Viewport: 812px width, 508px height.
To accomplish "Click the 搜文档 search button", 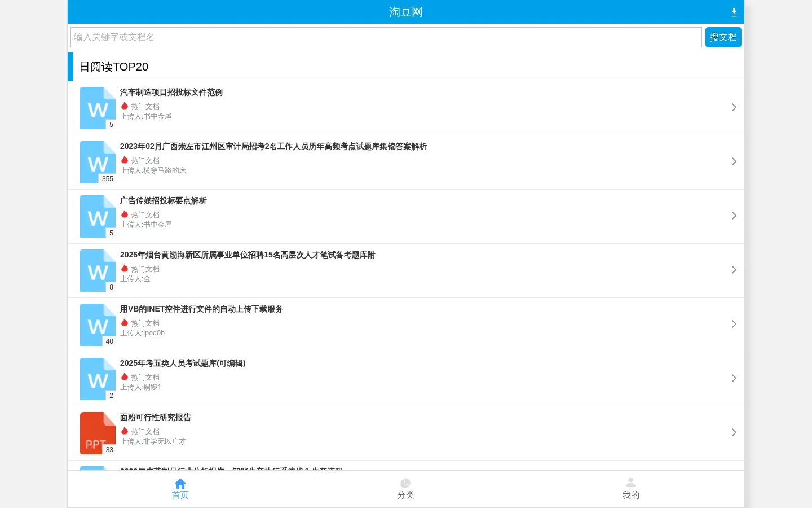I will [723, 37].
